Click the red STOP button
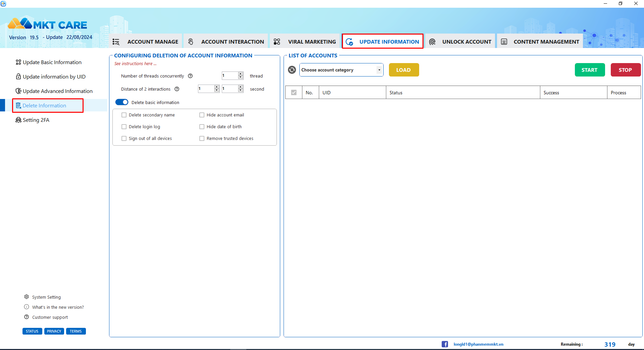The width and height of the screenshot is (644, 350). click(x=625, y=70)
